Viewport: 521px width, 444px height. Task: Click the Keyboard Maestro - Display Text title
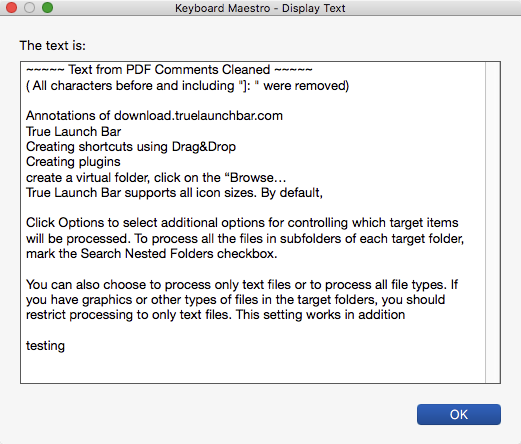coord(260,8)
